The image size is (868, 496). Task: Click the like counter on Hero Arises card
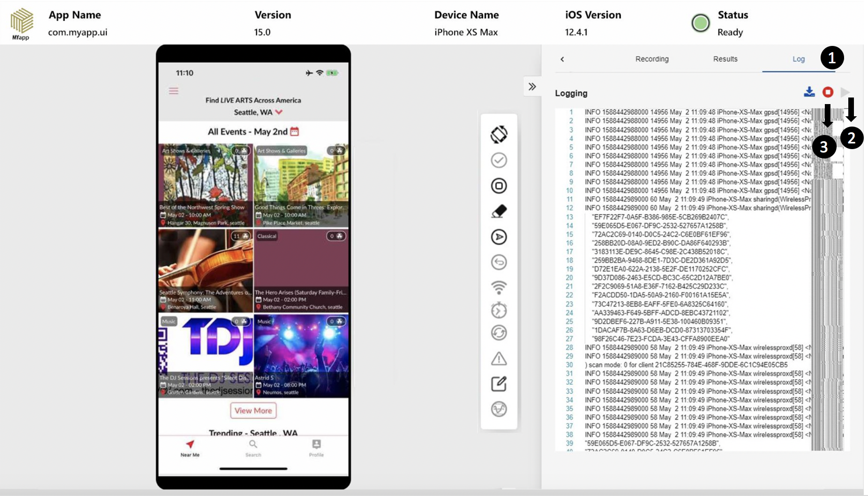(336, 236)
